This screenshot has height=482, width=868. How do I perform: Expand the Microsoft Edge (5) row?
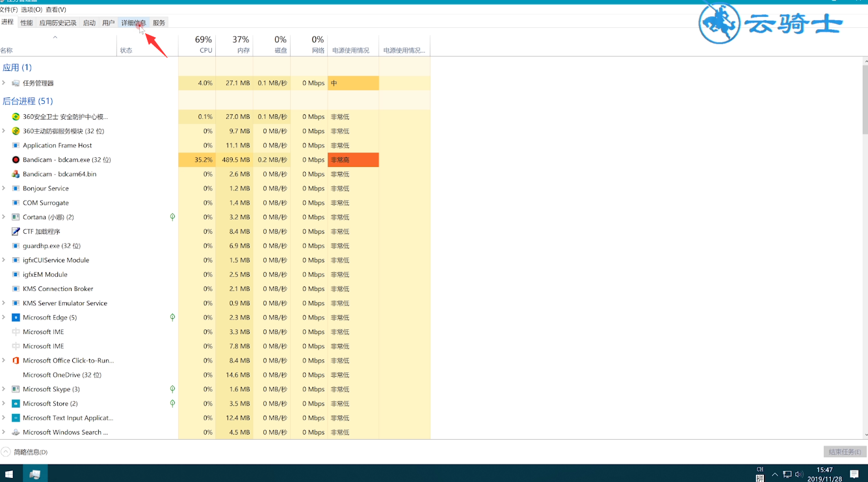(x=4, y=318)
